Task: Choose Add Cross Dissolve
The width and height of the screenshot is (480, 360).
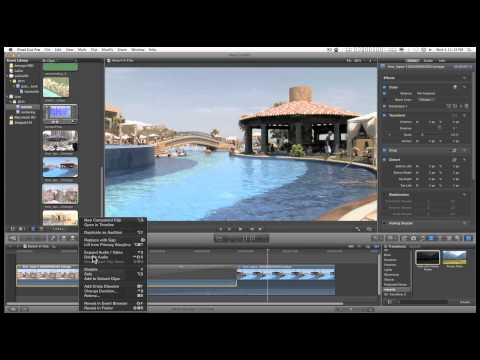Action: 113,286
